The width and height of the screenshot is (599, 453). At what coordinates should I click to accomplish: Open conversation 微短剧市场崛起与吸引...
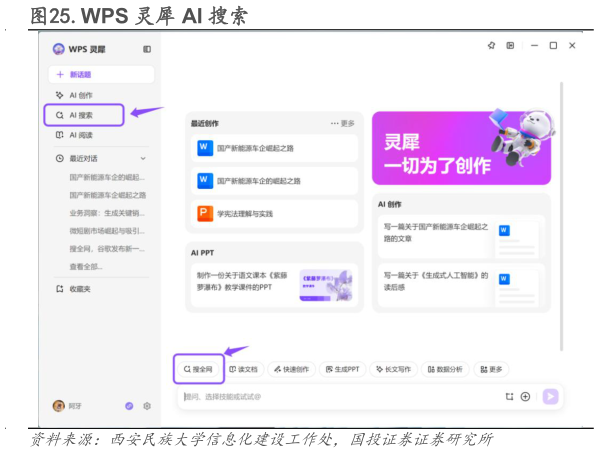coord(107,231)
